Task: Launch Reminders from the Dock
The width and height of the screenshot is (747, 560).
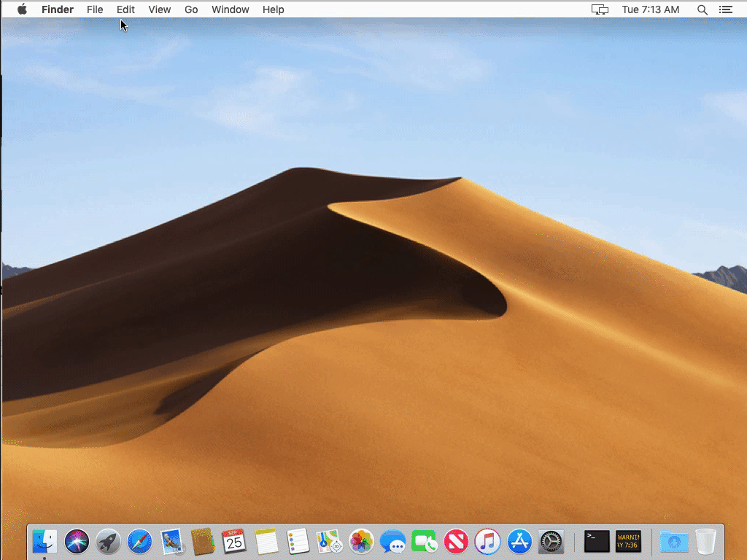Action: (x=296, y=542)
